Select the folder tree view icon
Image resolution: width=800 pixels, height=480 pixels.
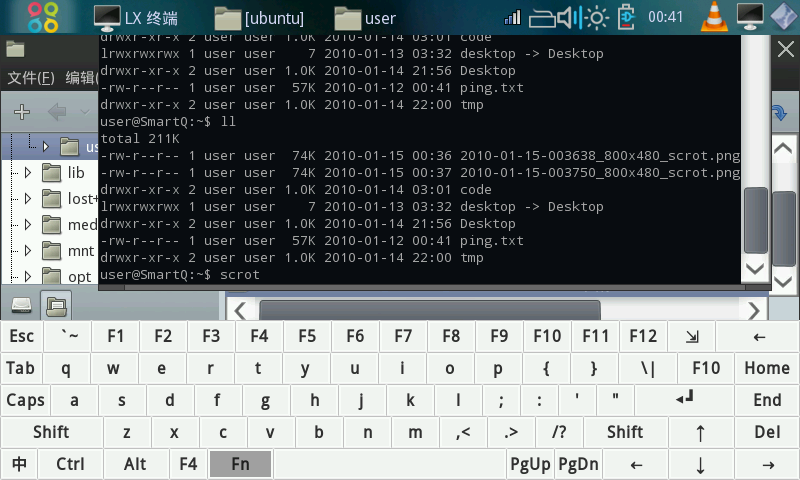[55, 304]
